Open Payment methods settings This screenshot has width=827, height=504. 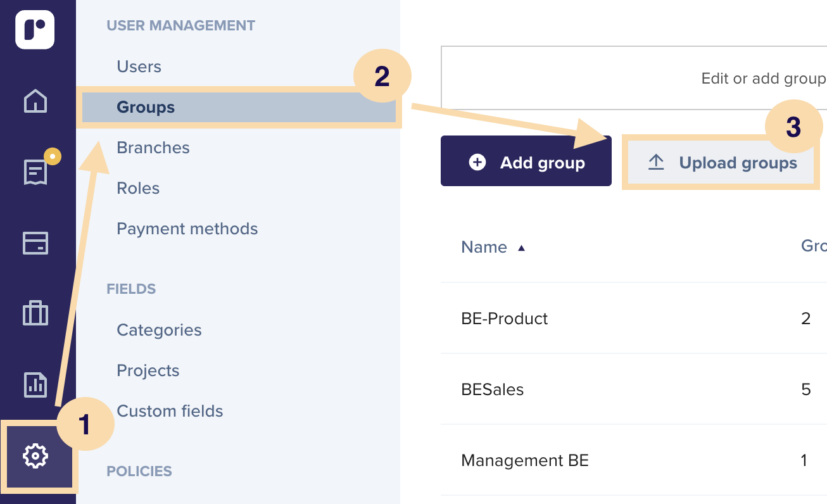[187, 229]
